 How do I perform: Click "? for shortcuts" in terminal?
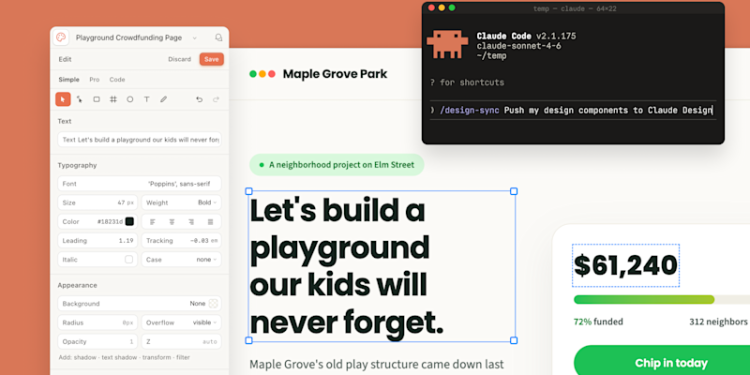coord(467,82)
